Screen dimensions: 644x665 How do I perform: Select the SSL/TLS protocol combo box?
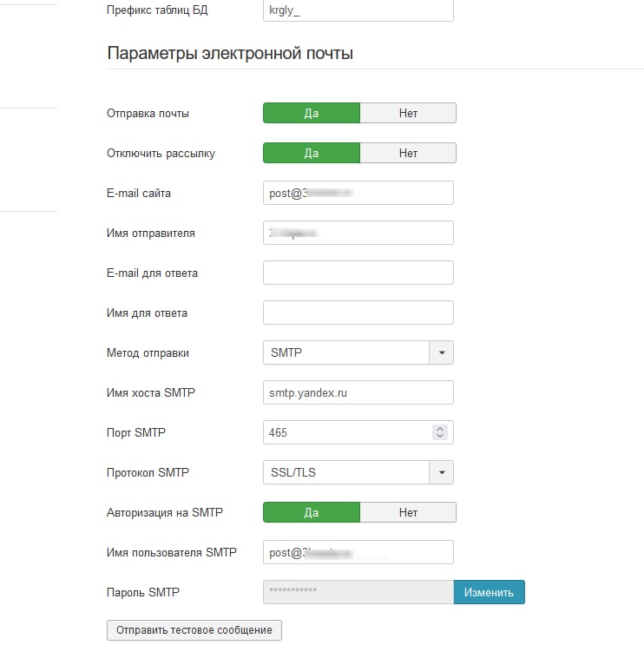pyautogui.click(x=358, y=472)
